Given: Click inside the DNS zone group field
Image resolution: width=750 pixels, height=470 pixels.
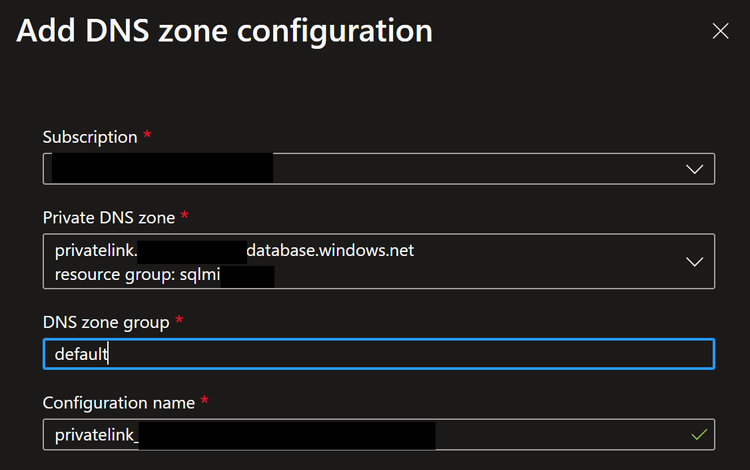Looking at the screenshot, I should tap(400, 354).
